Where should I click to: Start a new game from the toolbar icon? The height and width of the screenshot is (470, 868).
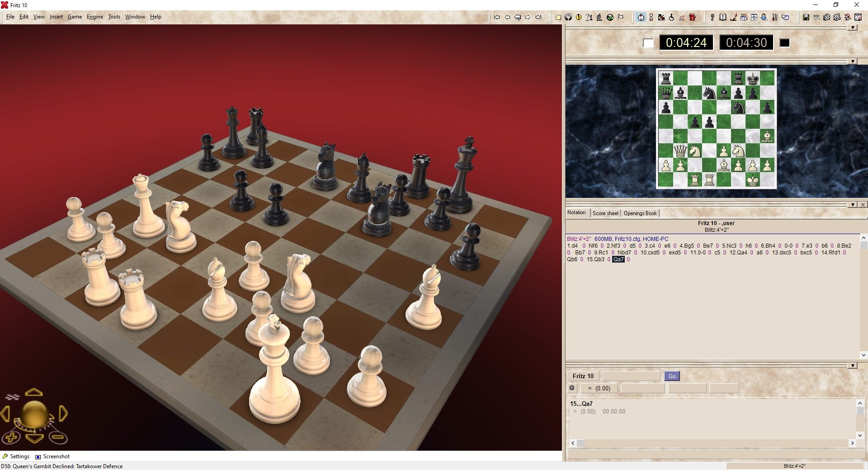pos(558,17)
